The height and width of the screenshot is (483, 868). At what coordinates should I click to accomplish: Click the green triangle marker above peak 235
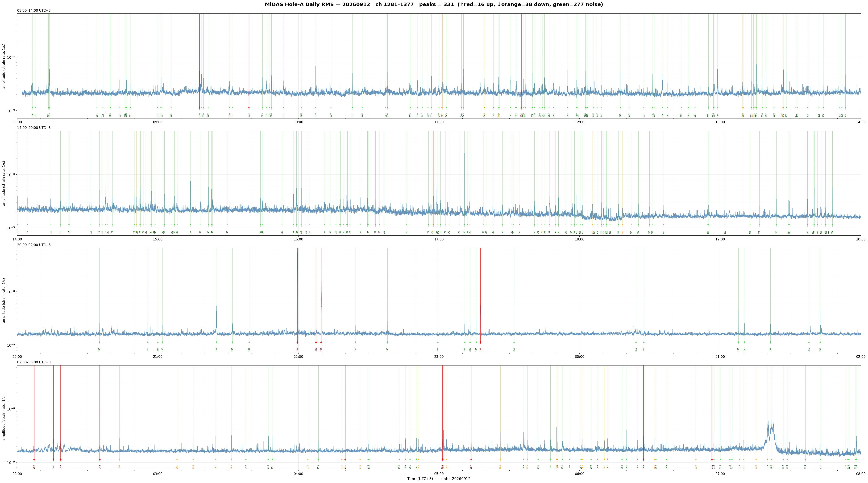point(99,342)
